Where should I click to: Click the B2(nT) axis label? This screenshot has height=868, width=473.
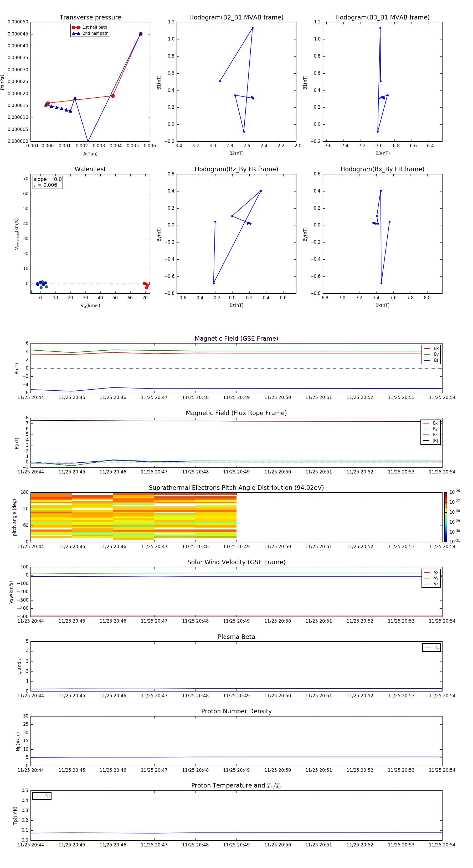(x=236, y=153)
